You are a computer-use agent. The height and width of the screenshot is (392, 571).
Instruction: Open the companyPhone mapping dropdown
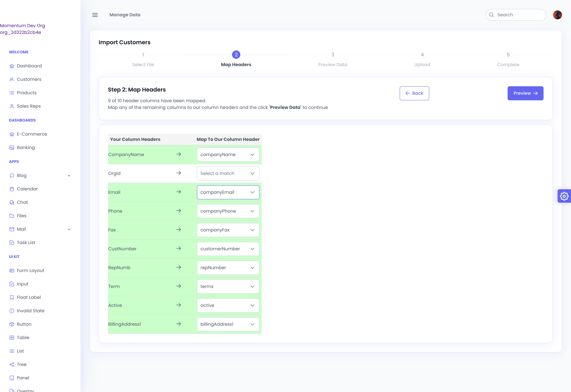(228, 211)
